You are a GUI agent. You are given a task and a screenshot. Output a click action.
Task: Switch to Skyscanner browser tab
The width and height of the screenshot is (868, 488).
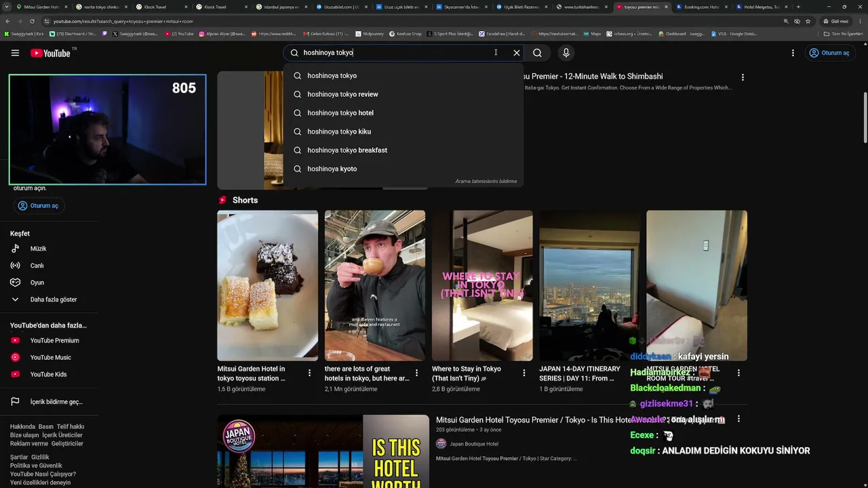(x=460, y=7)
